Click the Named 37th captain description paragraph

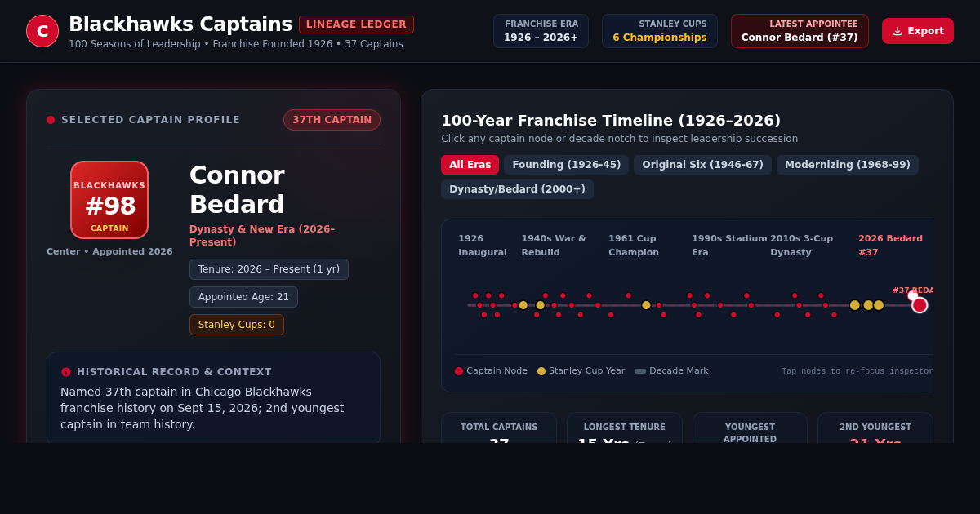coord(203,408)
